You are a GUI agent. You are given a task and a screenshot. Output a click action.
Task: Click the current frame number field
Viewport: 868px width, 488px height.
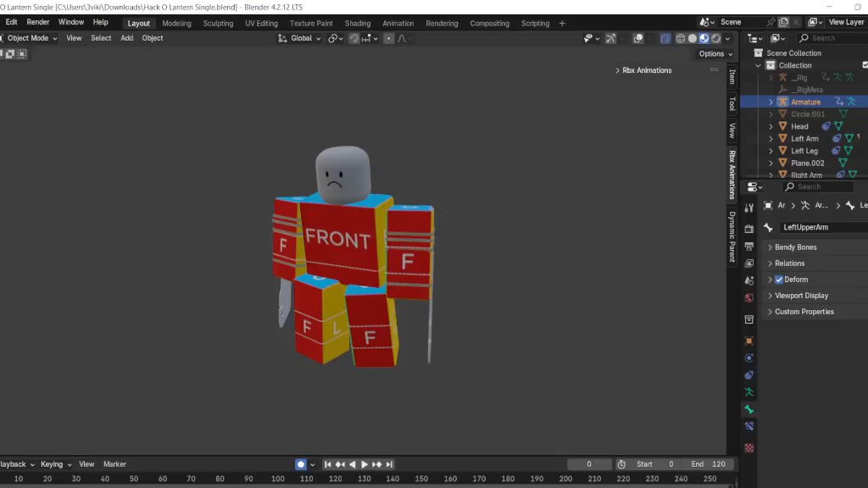point(589,464)
